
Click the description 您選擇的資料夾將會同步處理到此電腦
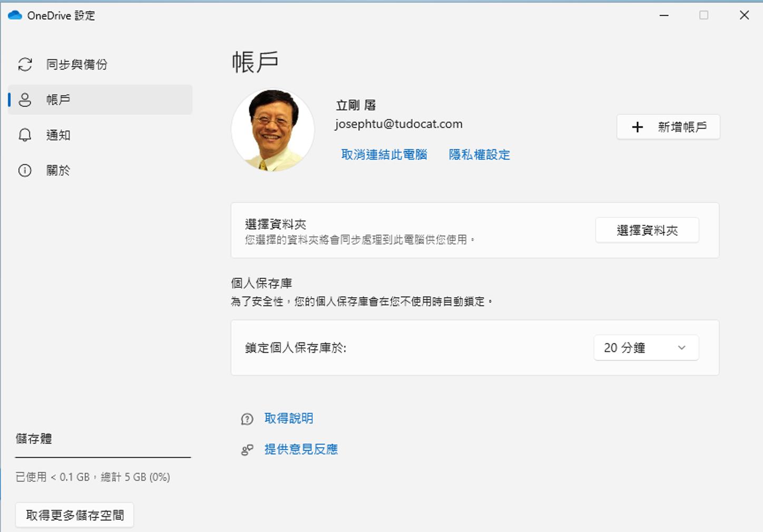[360, 240]
